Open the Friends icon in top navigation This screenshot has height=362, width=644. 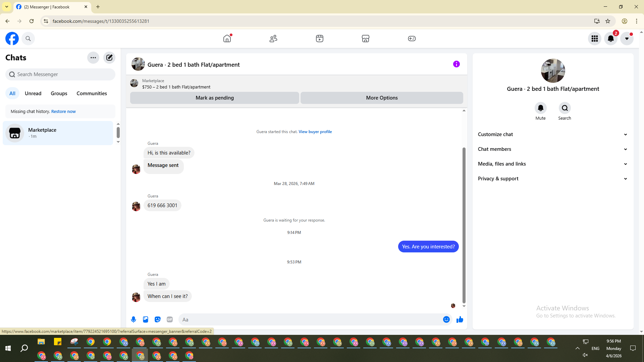[x=273, y=39]
